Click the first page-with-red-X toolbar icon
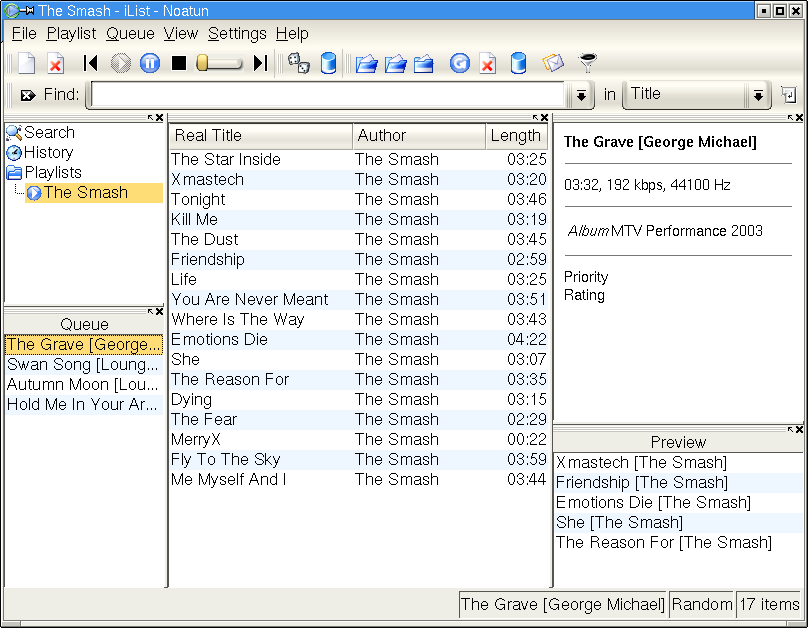 [55, 63]
